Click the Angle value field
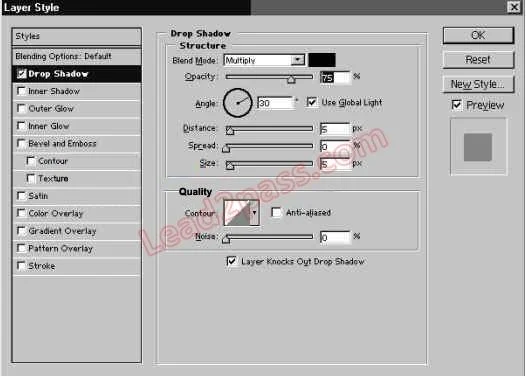Screen dimensions: 526x377 (275, 103)
